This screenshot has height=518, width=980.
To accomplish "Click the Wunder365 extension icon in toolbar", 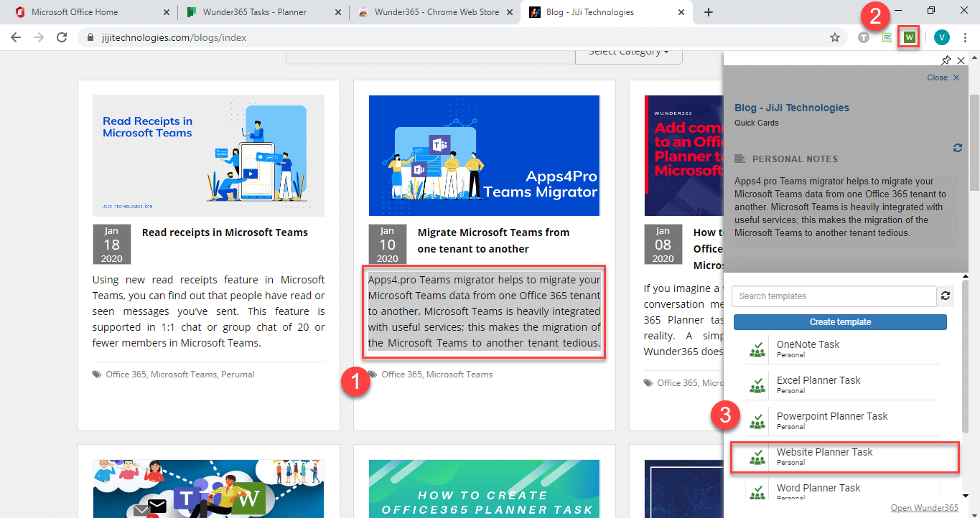I will point(910,37).
